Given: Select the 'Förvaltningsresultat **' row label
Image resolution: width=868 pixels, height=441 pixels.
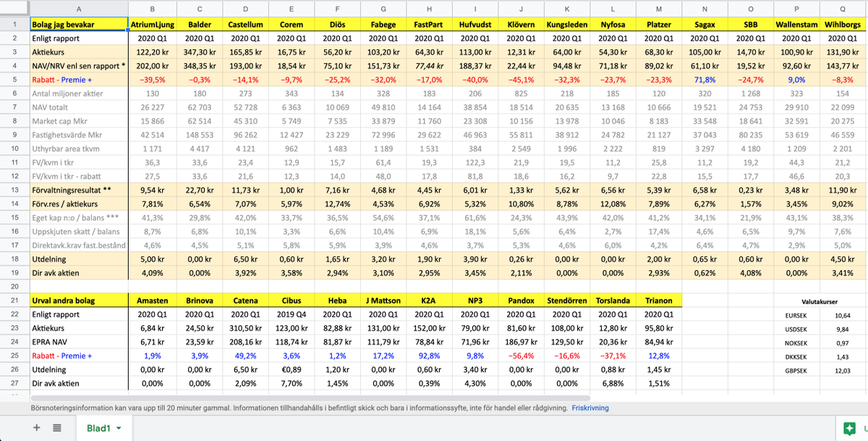Looking at the screenshot, I should click(x=79, y=189).
